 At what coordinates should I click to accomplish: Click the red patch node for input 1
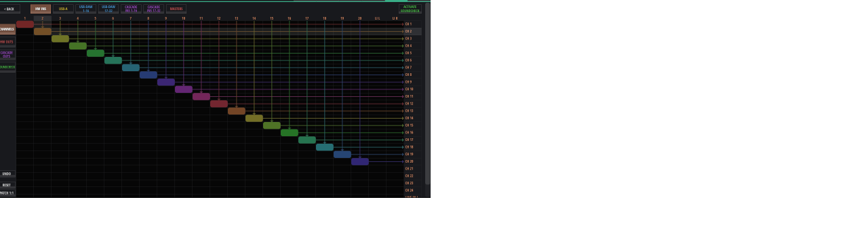click(25, 24)
